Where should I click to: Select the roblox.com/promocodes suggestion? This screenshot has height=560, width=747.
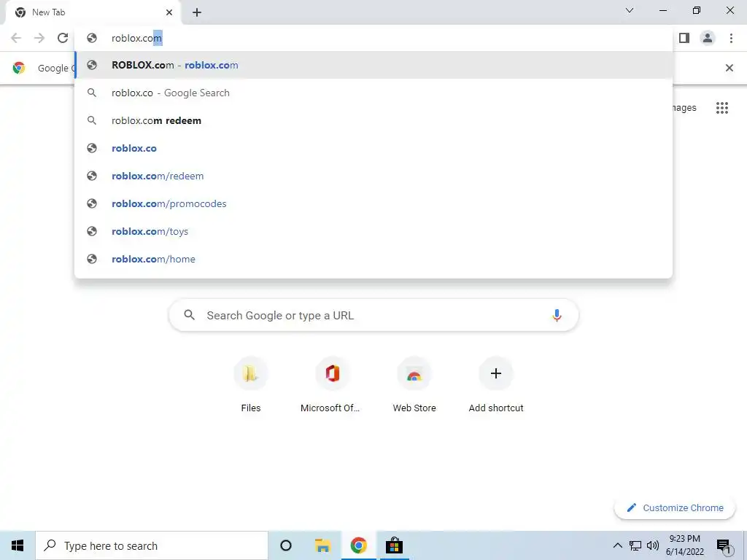point(373,203)
